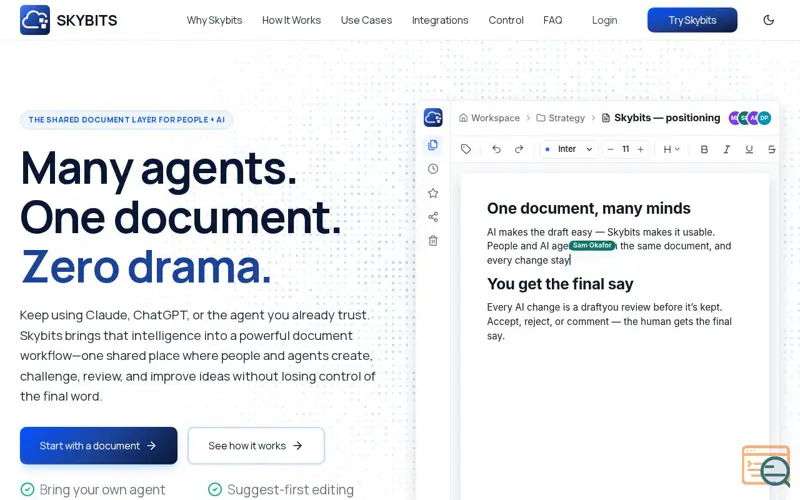The image size is (800, 500).
Task: Click the Skybits — positioning document title
Action: [667, 118]
